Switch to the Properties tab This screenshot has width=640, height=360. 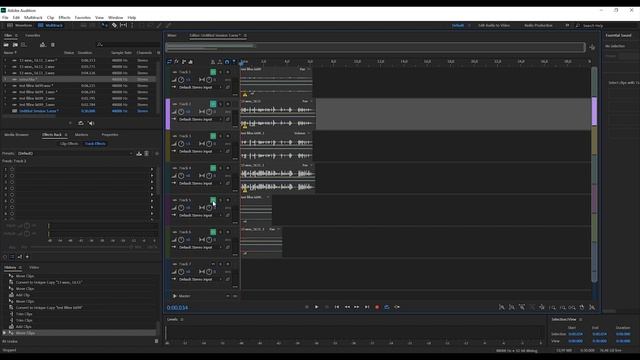pos(110,135)
